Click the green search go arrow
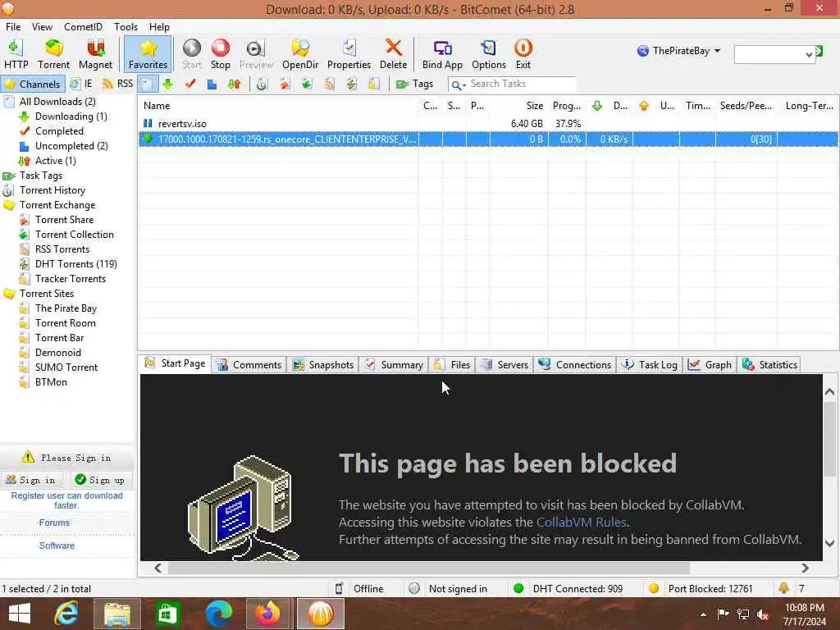The height and width of the screenshot is (630, 840). pos(819,52)
